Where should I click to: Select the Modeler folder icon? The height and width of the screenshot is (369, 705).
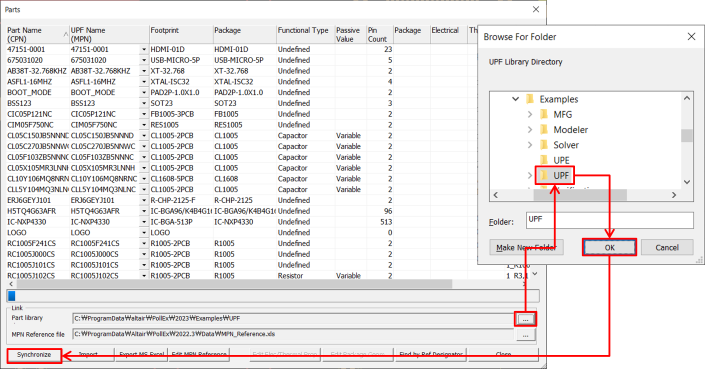544,129
